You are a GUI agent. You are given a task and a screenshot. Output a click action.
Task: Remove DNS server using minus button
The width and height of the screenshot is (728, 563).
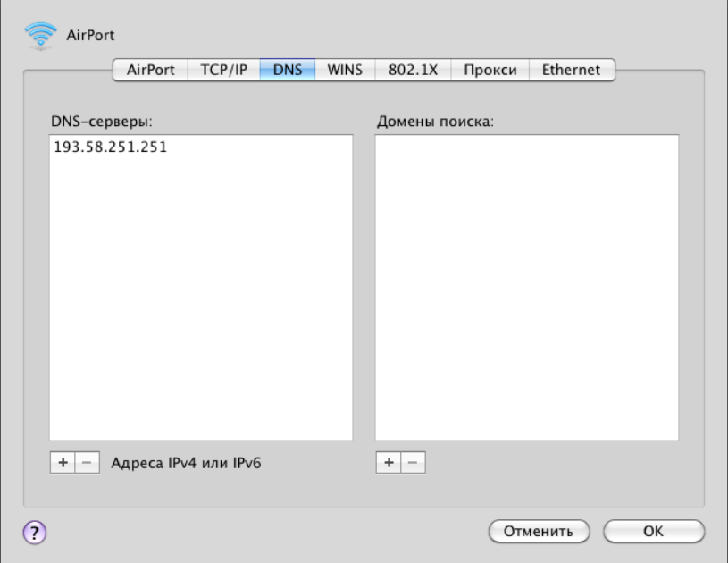pos(86,463)
